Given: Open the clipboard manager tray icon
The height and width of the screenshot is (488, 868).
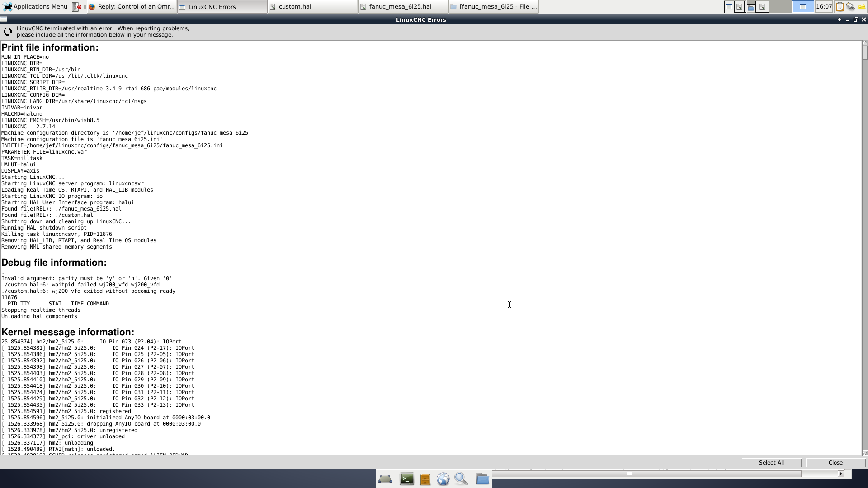Looking at the screenshot, I should (x=840, y=7).
